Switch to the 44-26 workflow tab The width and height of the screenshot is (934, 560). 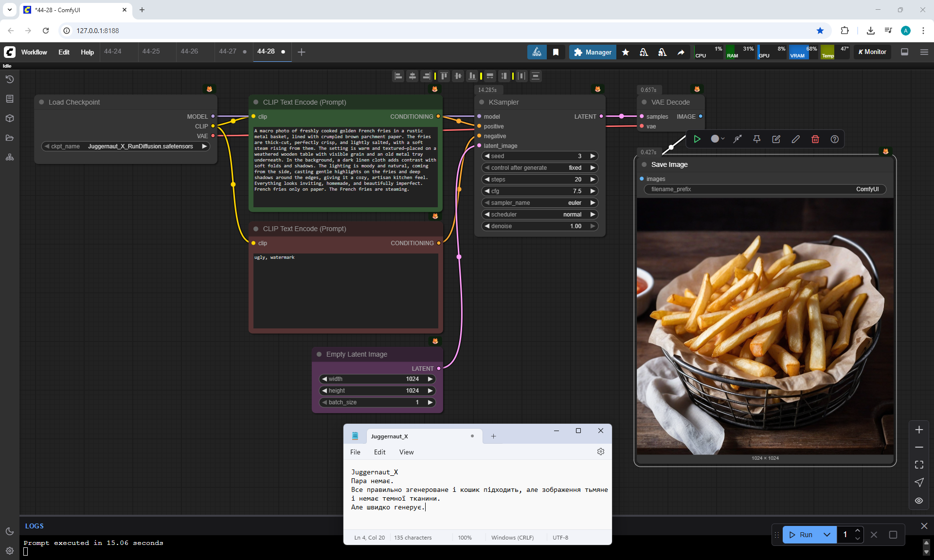[189, 52]
